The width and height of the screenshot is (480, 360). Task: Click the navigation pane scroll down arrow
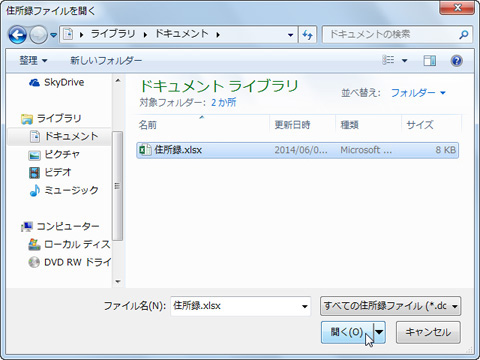click(118, 282)
